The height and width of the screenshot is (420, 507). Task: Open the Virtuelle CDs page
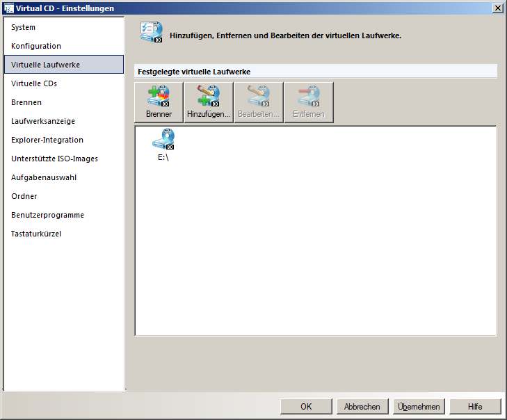[64, 83]
